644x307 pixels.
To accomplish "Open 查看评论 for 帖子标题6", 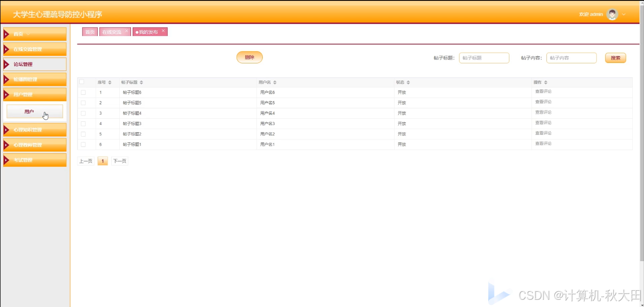I will click(543, 91).
